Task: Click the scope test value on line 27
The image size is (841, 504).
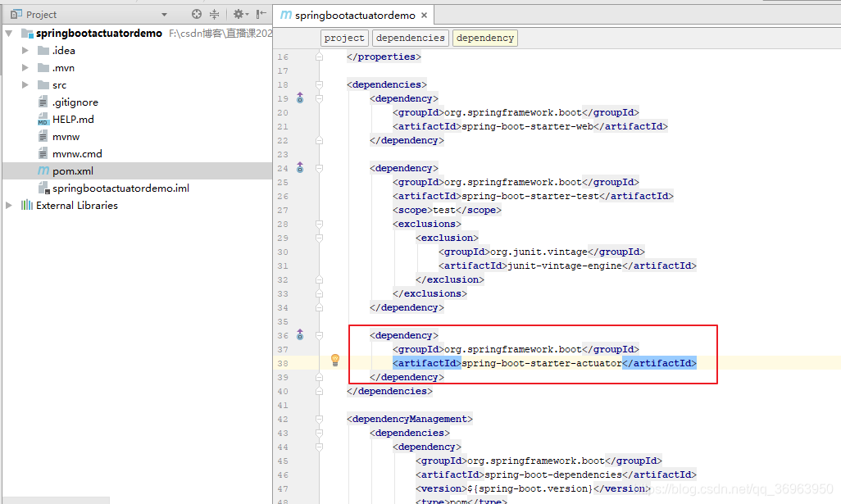Action: [444, 210]
